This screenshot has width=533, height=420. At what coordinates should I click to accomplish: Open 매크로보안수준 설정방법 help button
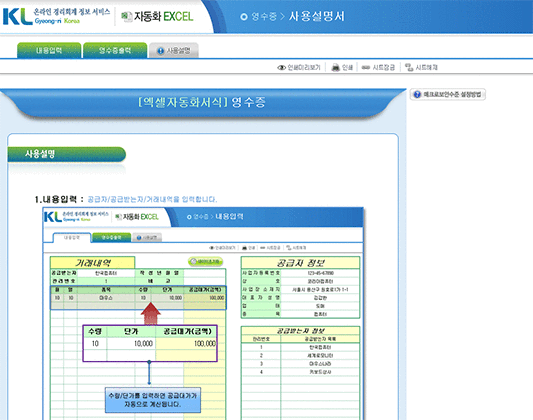(x=448, y=94)
